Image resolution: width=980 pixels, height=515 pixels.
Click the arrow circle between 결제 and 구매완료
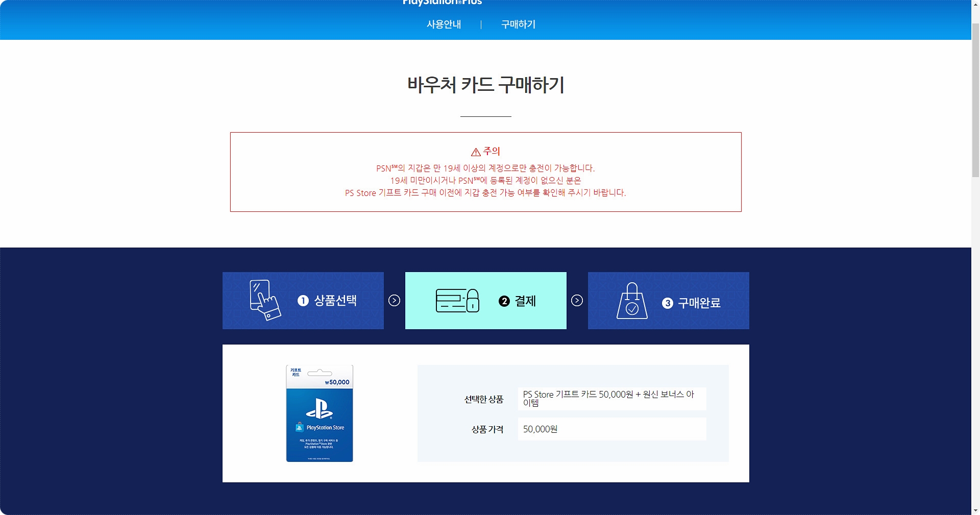[x=577, y=300]
